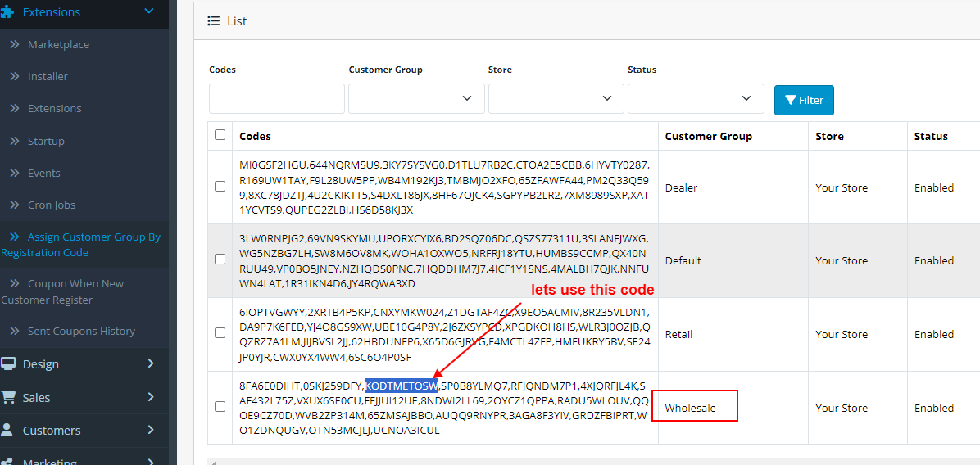The width and height of the screenshot is (980, 465).
Task: Click the blue Filter button
Action: point(804,100)
